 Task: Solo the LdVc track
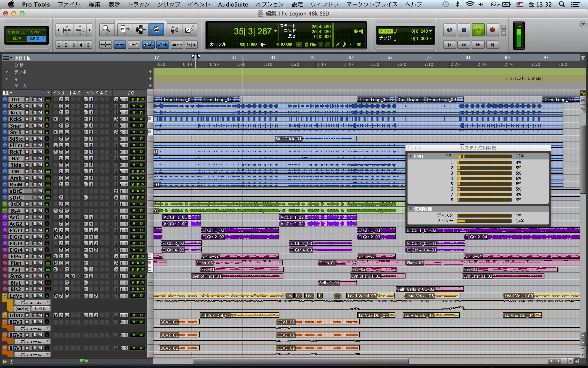pyautogui.click(x=35, y=295)
